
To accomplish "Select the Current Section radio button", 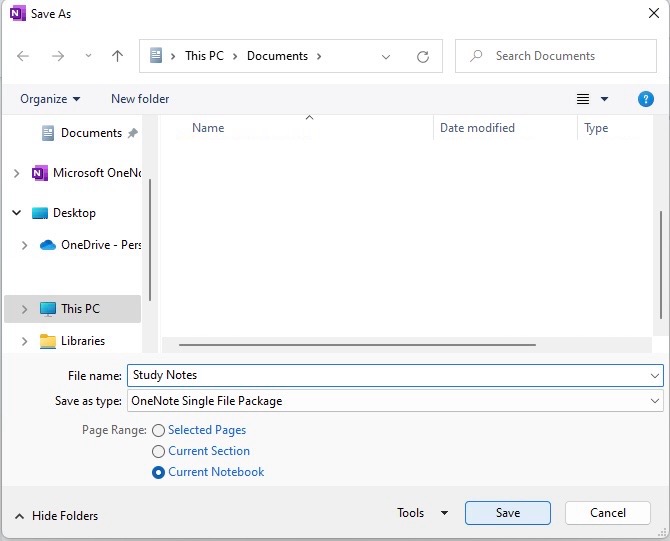I will (159, 451).
